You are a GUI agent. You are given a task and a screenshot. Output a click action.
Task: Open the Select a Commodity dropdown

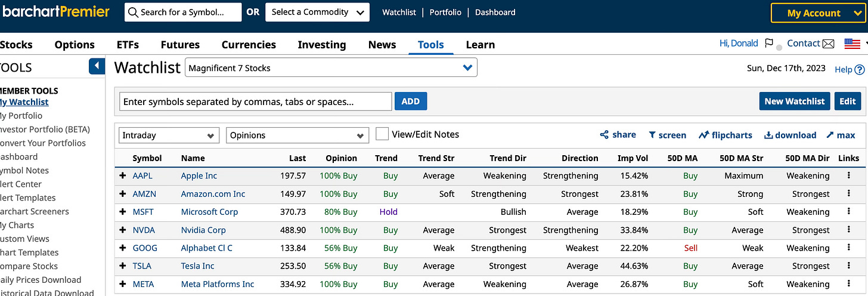click(x=317, y=12)
